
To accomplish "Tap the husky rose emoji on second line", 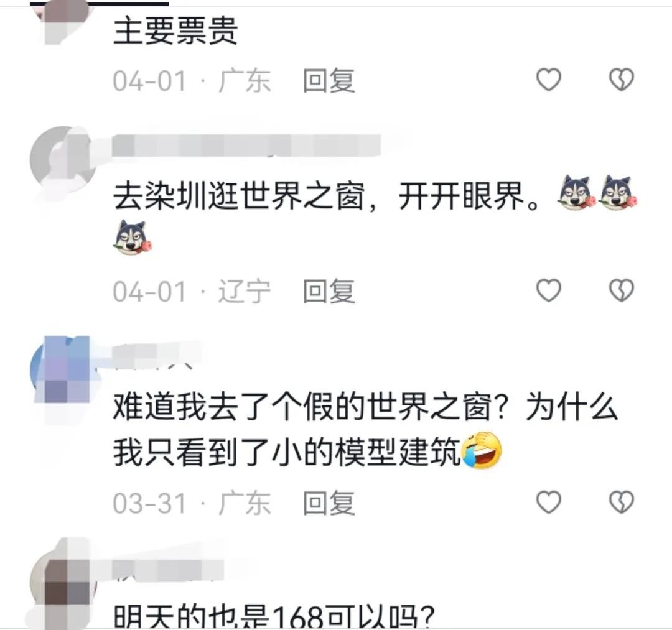I will (x=133, y=238).
